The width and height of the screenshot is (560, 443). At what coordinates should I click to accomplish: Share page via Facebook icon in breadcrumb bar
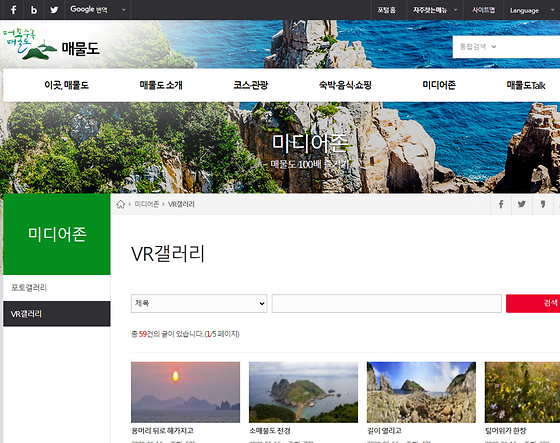(x=501, y=204)
